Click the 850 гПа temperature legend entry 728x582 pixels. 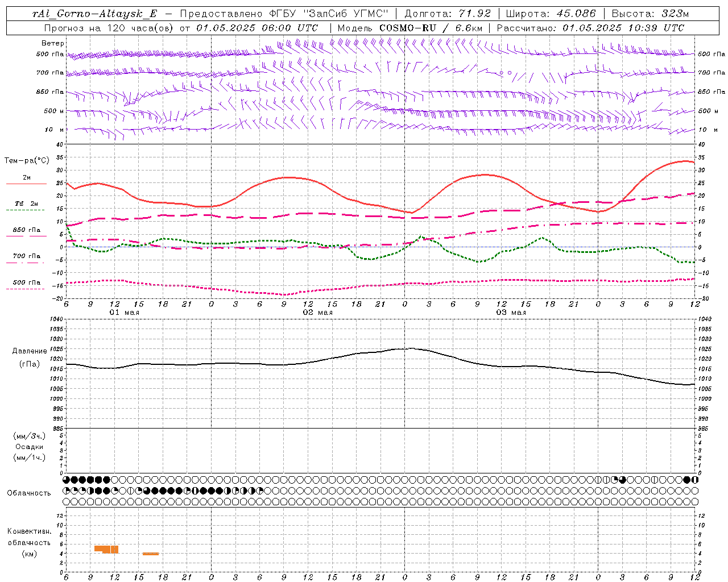[27, 230]
